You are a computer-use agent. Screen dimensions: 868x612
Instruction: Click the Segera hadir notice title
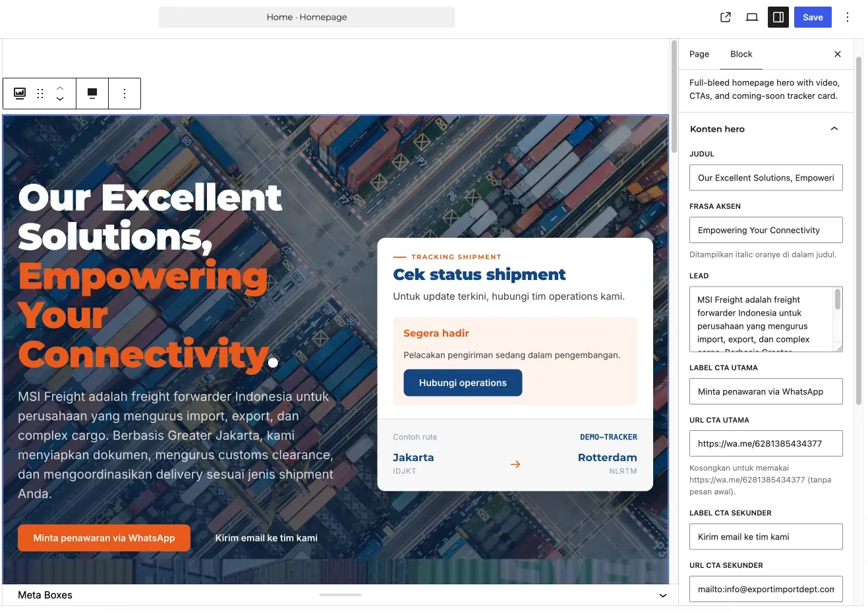[x=436, y=333]
